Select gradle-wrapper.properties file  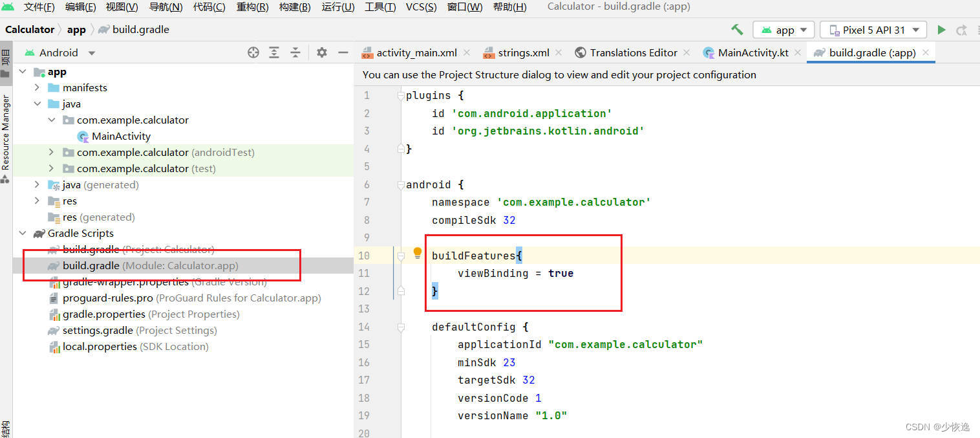pos(164,281)
